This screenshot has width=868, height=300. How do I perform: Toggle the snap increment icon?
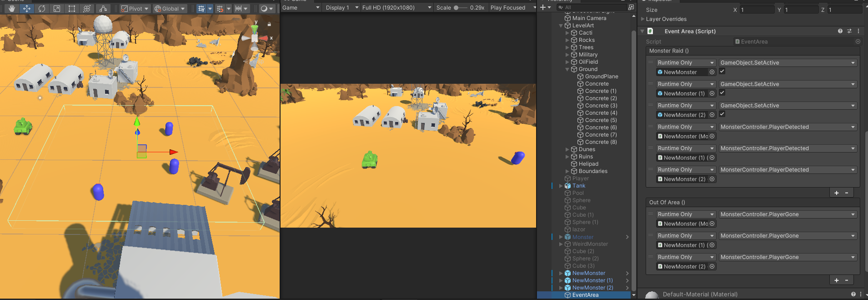pos(220,8)
